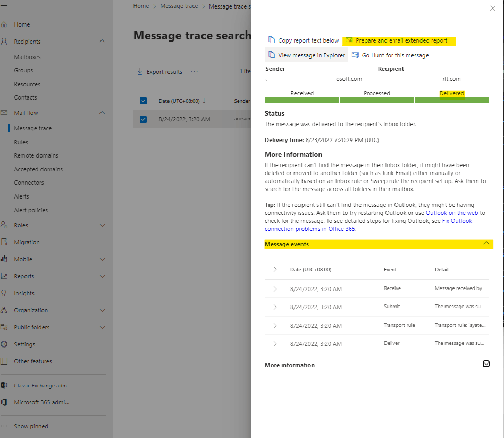Viewport: 504px width, 438px height.
Task: Open the Outlook on the web link
Action: [452, 212]
